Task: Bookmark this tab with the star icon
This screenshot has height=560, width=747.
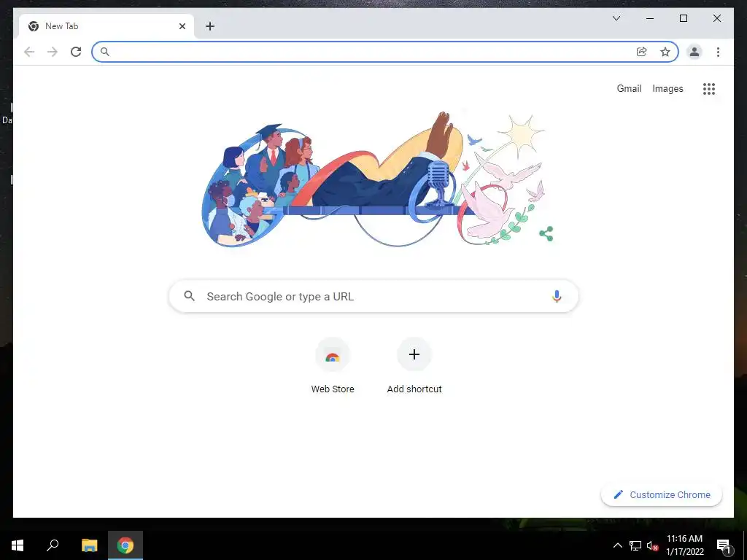Action: click(x=665, y=52)
